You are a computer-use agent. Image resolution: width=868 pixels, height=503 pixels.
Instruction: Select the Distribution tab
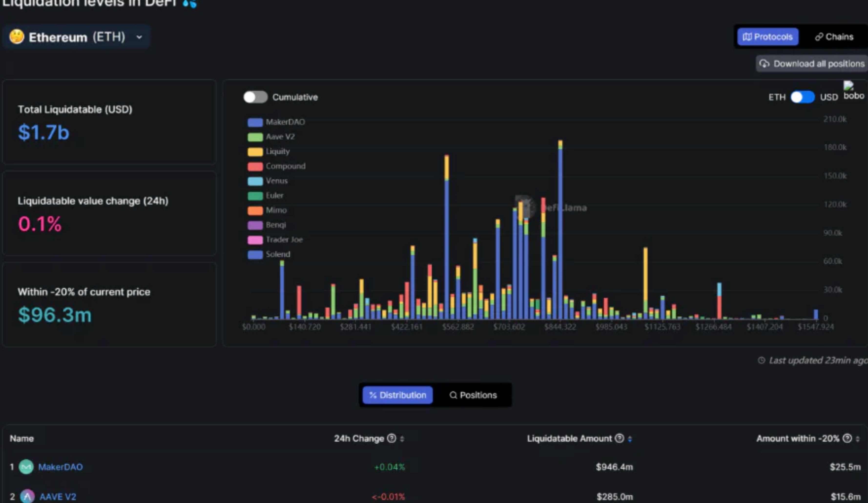tap(397, 395)
